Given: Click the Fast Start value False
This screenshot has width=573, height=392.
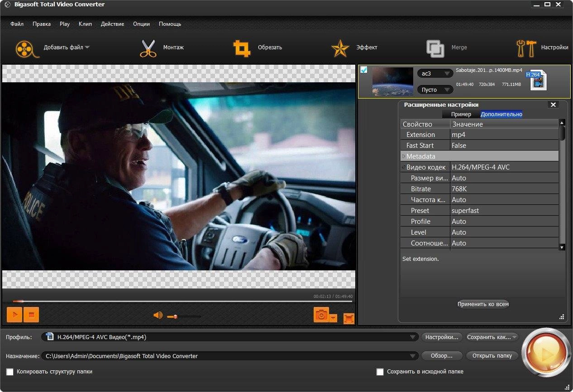Looking at the screenshot, I should 504,146.
